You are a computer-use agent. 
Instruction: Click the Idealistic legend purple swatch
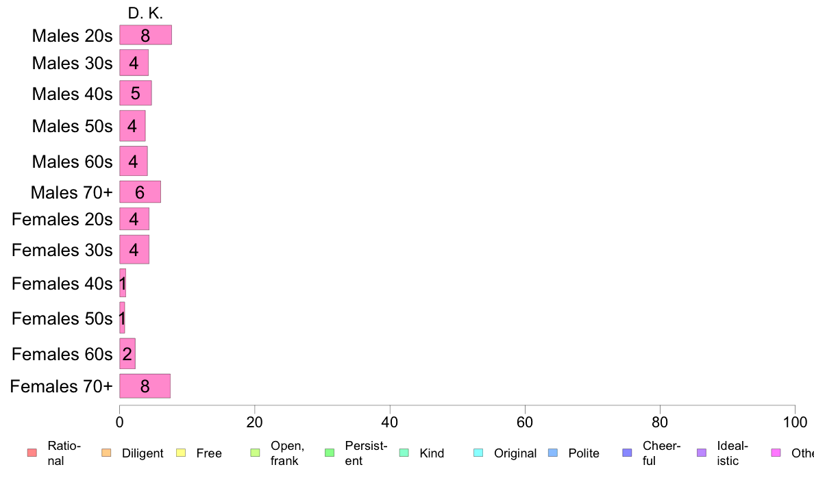pos(702,453)
